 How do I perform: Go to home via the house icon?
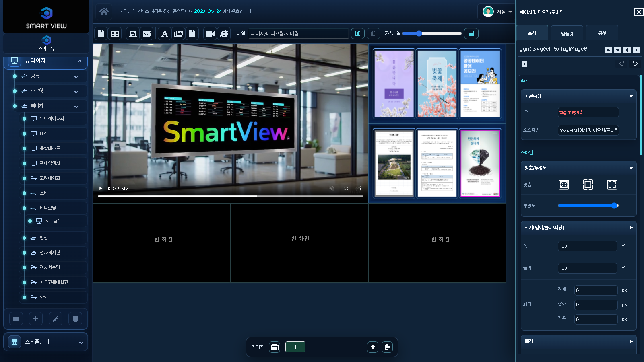point(104,11)
